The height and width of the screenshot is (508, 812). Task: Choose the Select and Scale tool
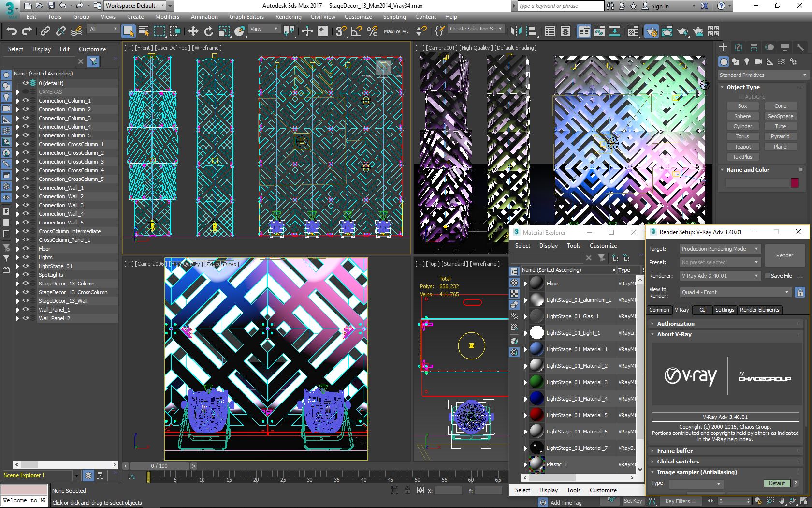224,31
